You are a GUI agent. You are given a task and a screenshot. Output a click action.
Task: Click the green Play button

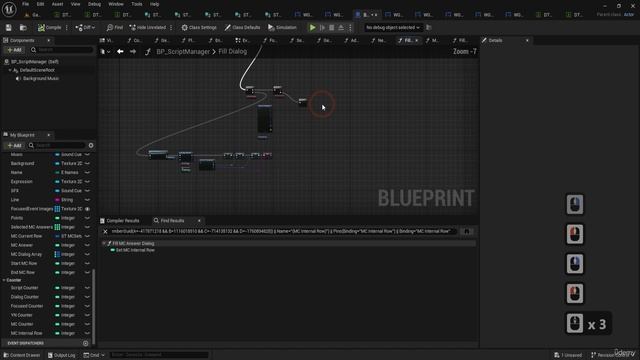pos(312,27)
